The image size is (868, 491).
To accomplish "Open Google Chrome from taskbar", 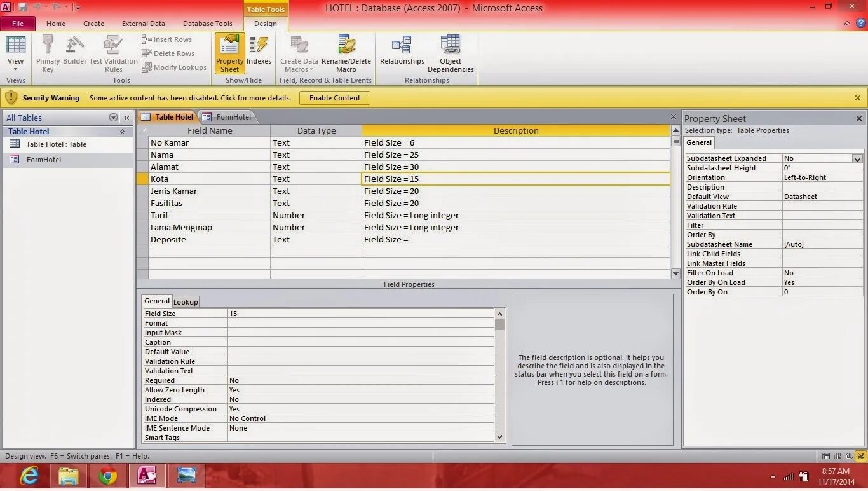I will 108,476.
